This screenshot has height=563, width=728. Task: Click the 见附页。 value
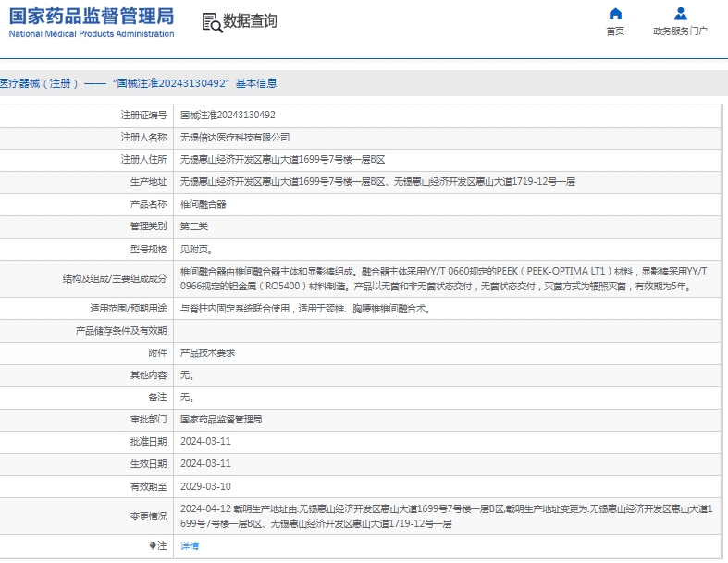[196, 250]
